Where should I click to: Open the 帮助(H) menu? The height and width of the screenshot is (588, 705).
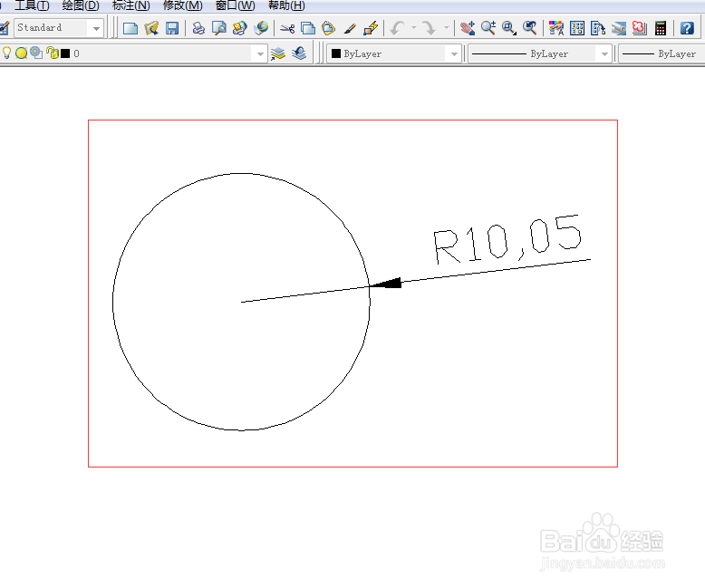click(x=286, y=5)
